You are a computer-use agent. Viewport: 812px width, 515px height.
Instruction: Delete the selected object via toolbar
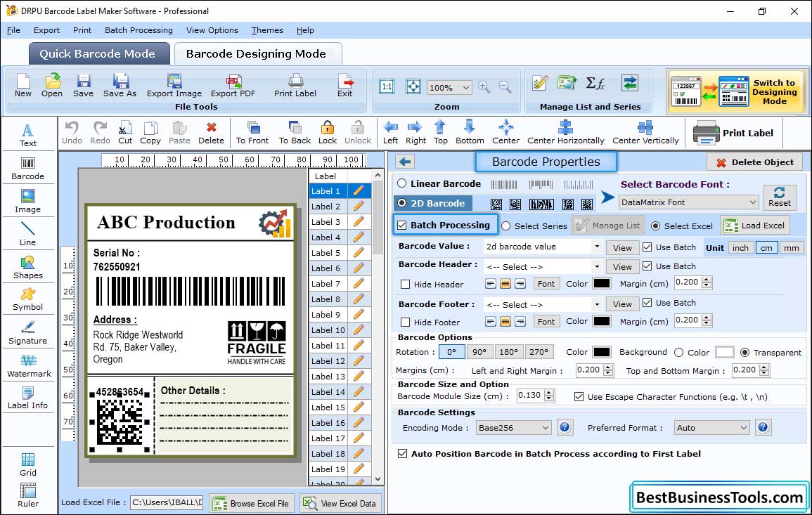pyautogui.click(x=212, y=133)
